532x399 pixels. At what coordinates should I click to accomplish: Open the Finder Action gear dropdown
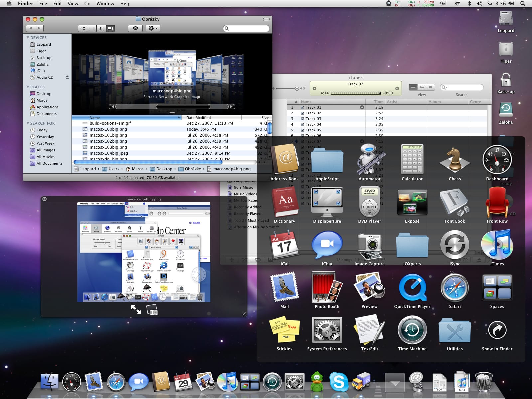[x=153, y=28]
